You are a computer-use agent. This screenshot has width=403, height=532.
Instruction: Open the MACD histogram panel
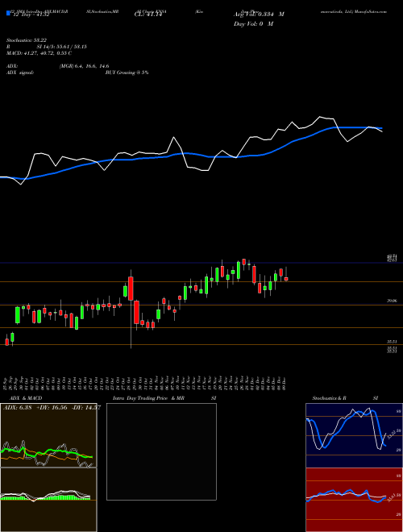click(48, 500)
